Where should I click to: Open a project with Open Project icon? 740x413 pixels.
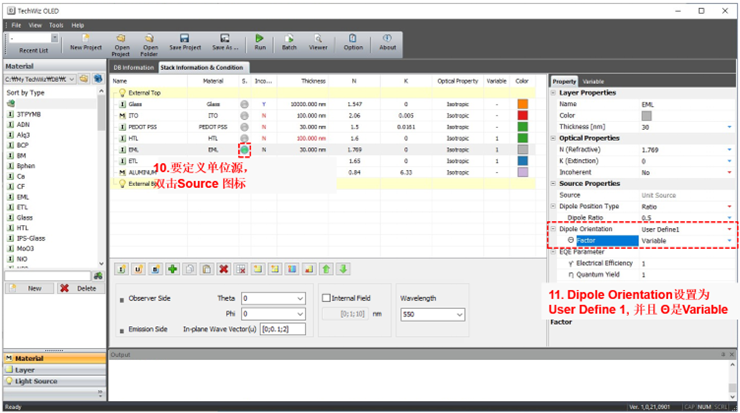click(x=121, y=39)
